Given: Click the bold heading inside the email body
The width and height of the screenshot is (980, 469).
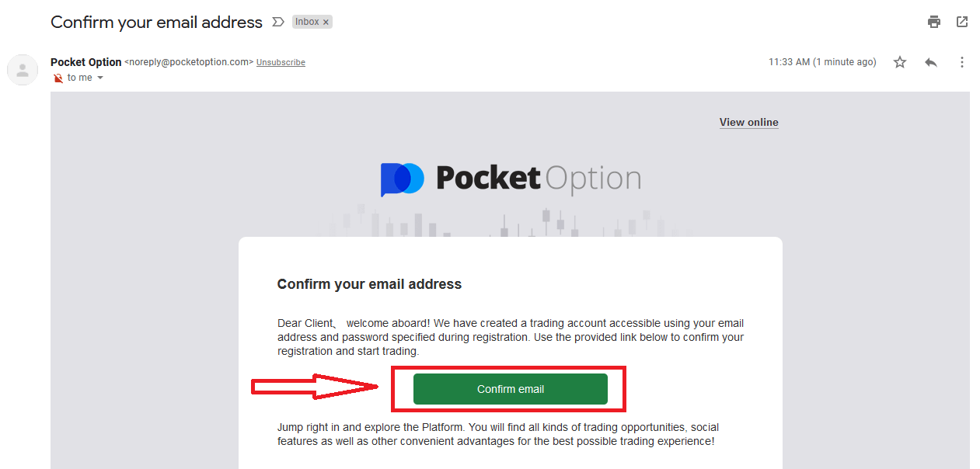Looking at the screenshot, I should tap(369, 284).
